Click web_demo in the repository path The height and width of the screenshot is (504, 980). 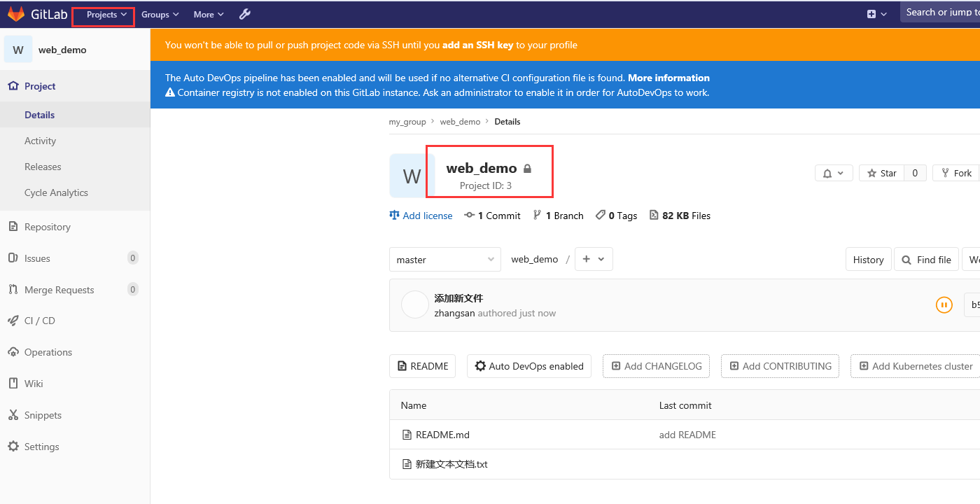pos(535,260)
